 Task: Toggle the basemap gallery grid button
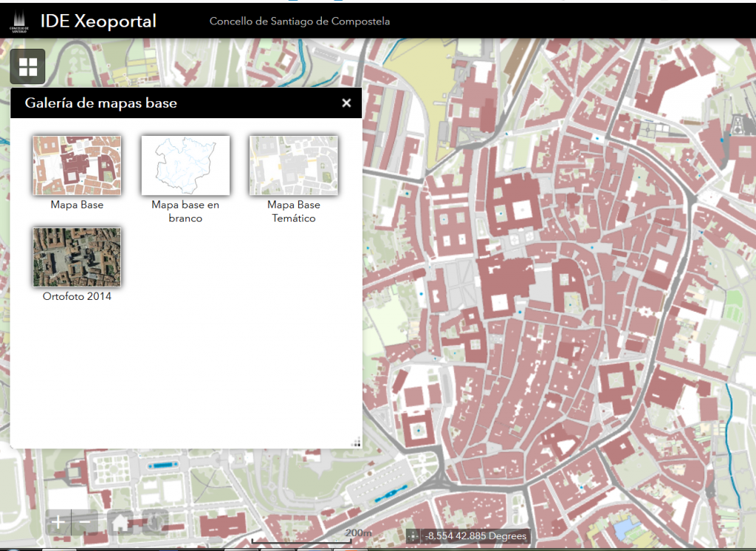[27, 66]
